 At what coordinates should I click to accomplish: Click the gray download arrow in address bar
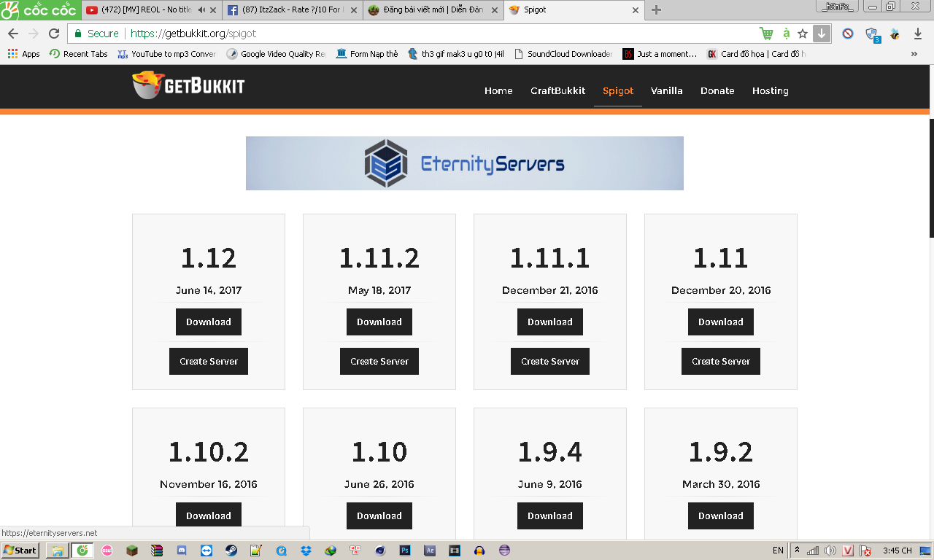822,34
